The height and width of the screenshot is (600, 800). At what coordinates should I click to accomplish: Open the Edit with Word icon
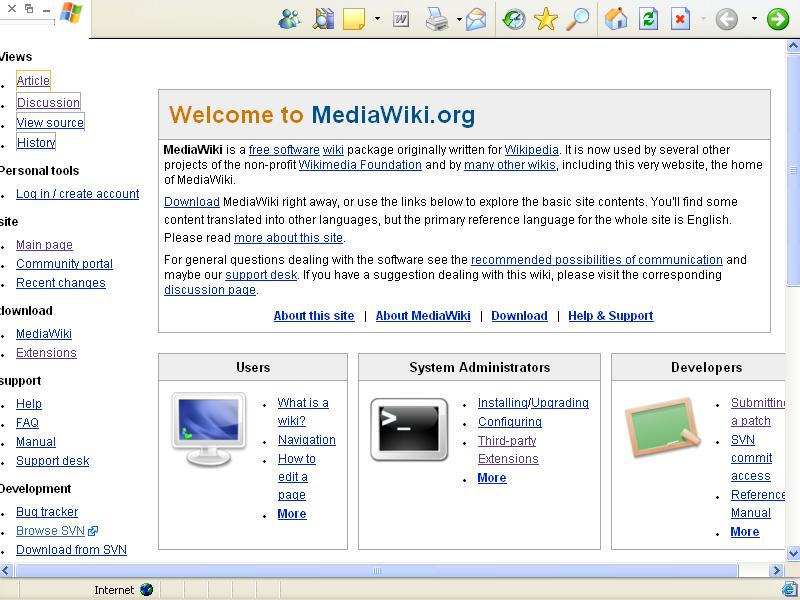tap(401, 19)
